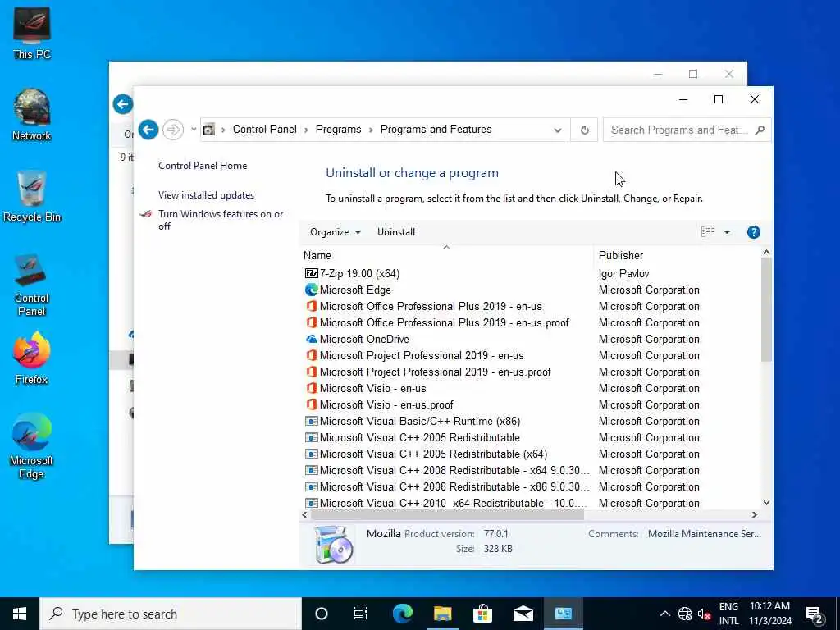Expand chevron after Control Panel breadcrumb
Screen dimensions: 840x630
(306, 130)
